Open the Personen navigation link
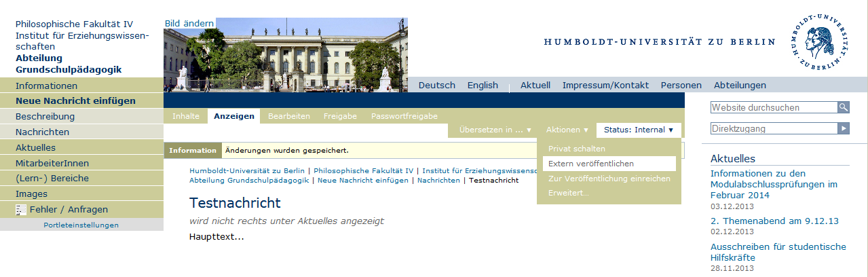The image size is (868, 277). (681, 85)
